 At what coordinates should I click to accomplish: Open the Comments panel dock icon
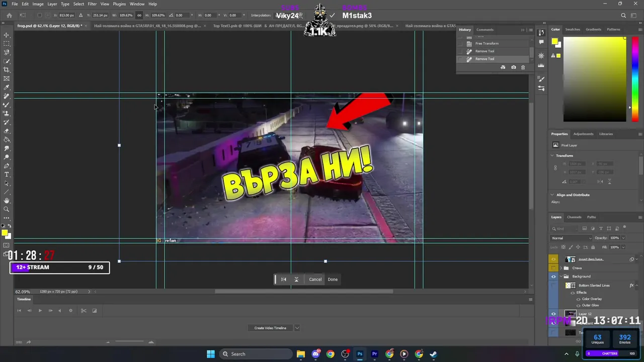coord(541,42)
